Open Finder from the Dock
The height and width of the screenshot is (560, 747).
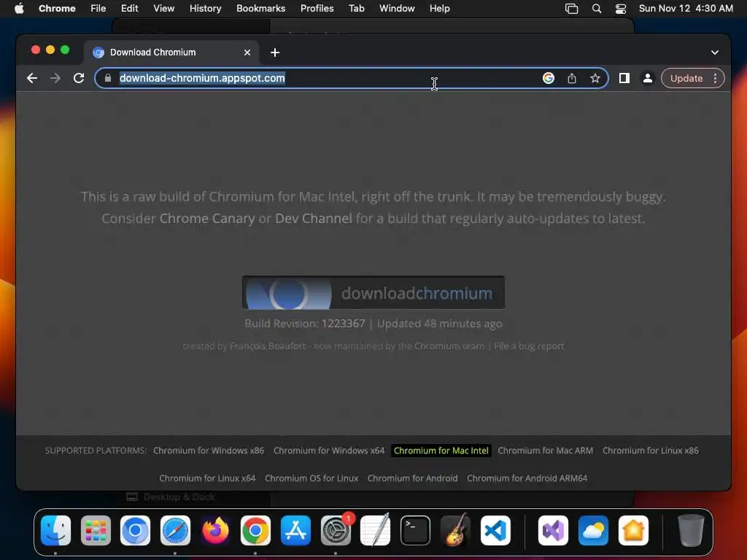(x=55, y=531)
